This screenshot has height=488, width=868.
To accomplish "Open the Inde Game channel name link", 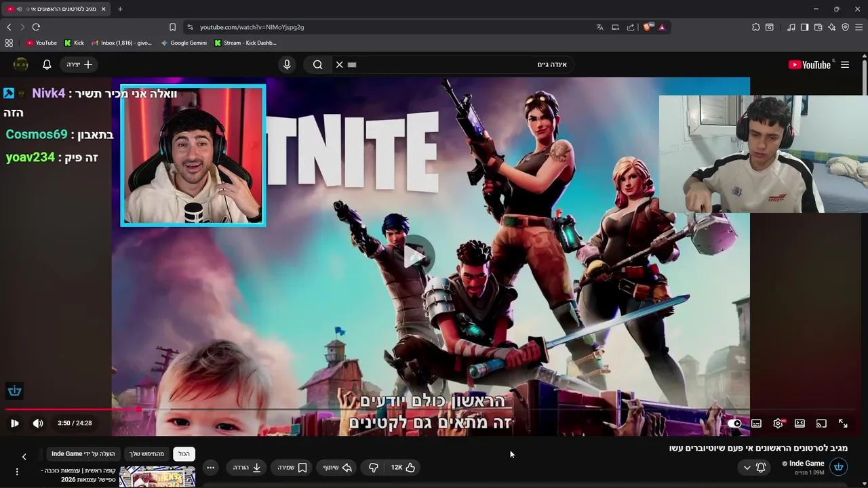I will [806, 464].
